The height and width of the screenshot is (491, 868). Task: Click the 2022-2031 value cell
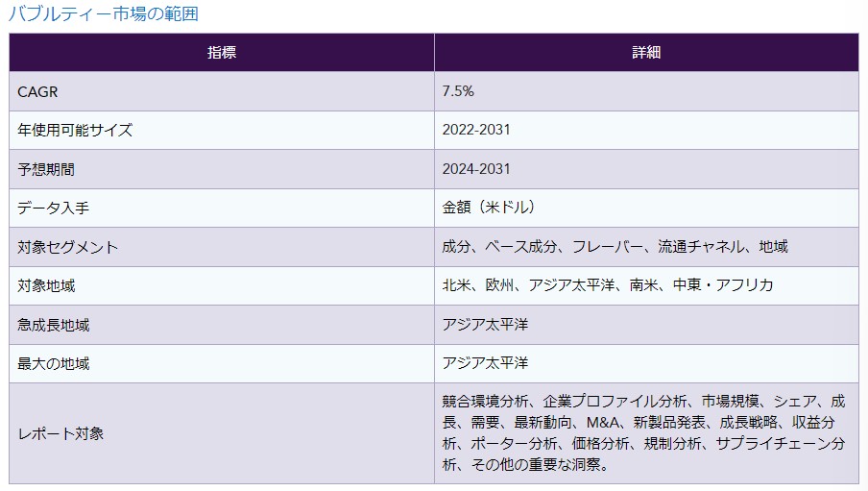pos(476,131)
